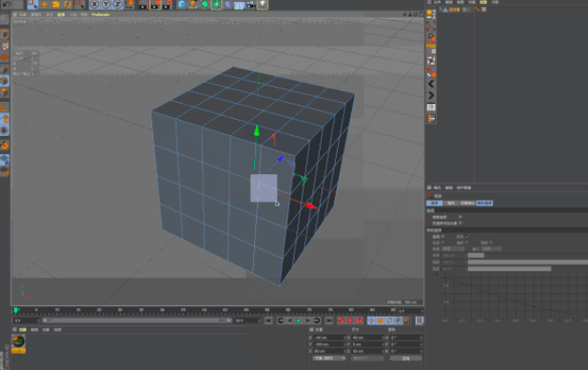Click the Deformer icon in top toolbar

point(228,4)
